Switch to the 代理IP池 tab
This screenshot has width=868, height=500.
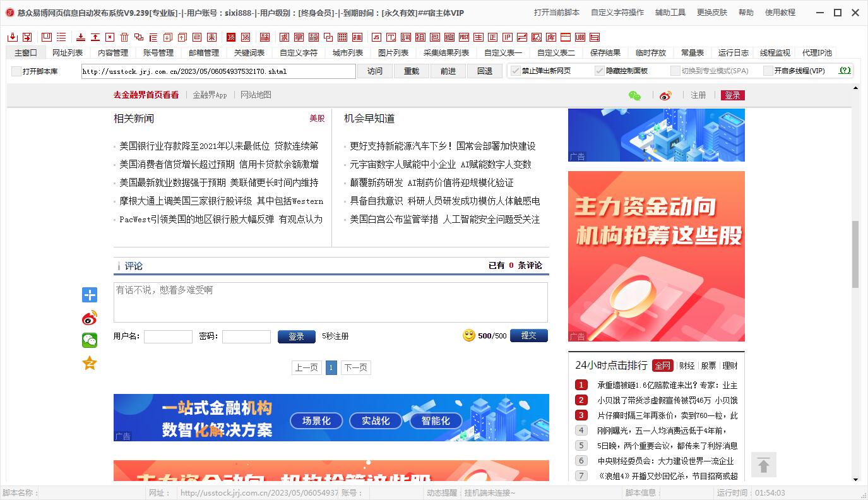817,53
